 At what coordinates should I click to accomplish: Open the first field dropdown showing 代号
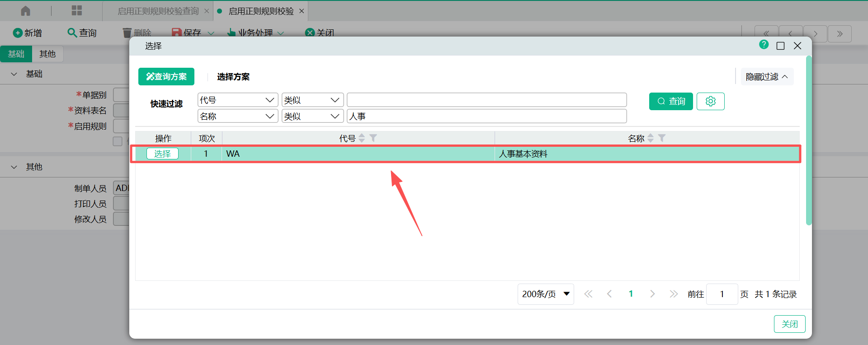[238, 100]
